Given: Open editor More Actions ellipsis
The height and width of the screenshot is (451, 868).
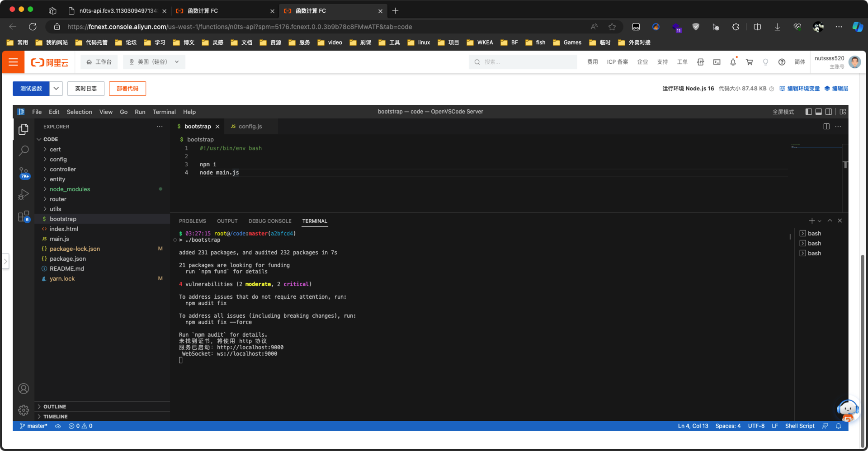Looking at the screenshot, I should click(838, 127).
